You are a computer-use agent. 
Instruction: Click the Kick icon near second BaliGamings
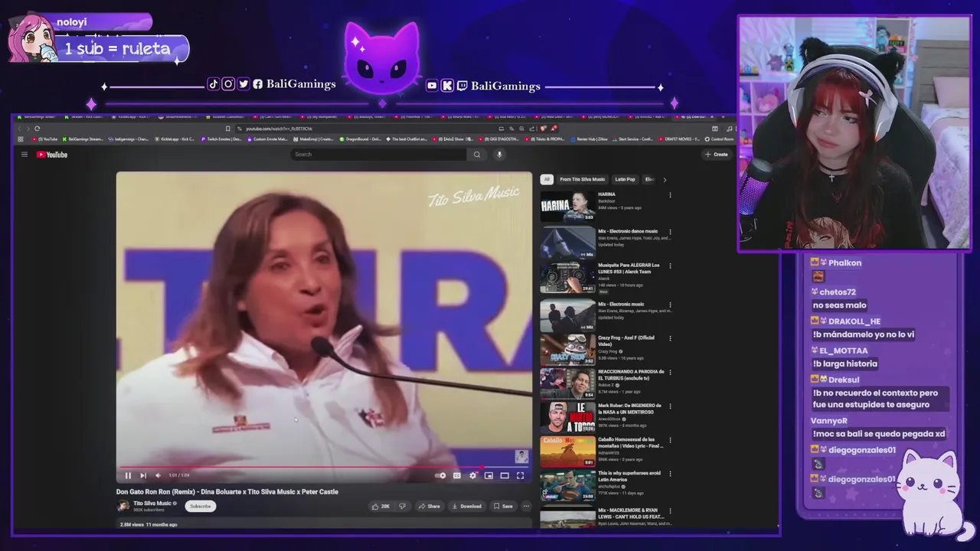447,86
